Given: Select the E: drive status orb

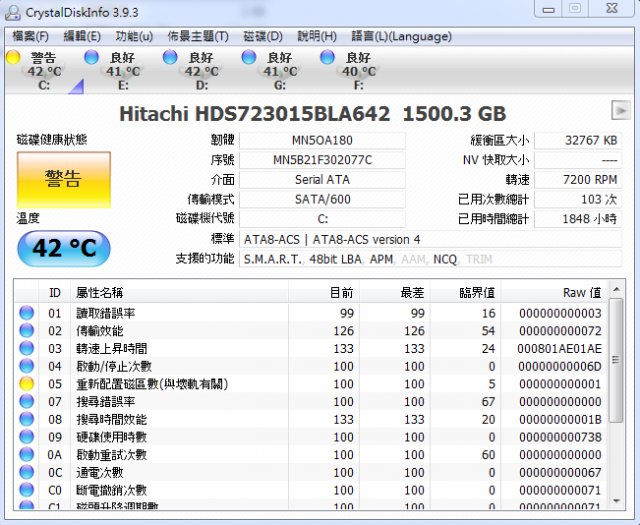Looking at the screenshot, I should click(x=91, y=57).
